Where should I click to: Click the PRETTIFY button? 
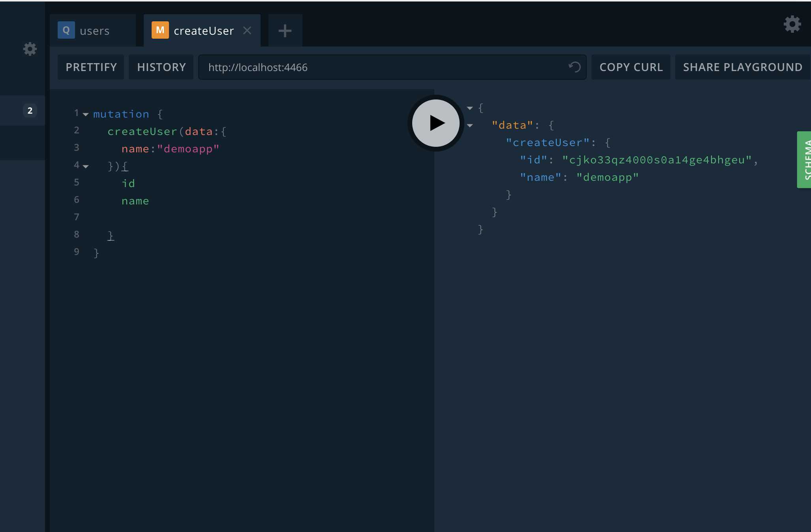tap(91, 67)
